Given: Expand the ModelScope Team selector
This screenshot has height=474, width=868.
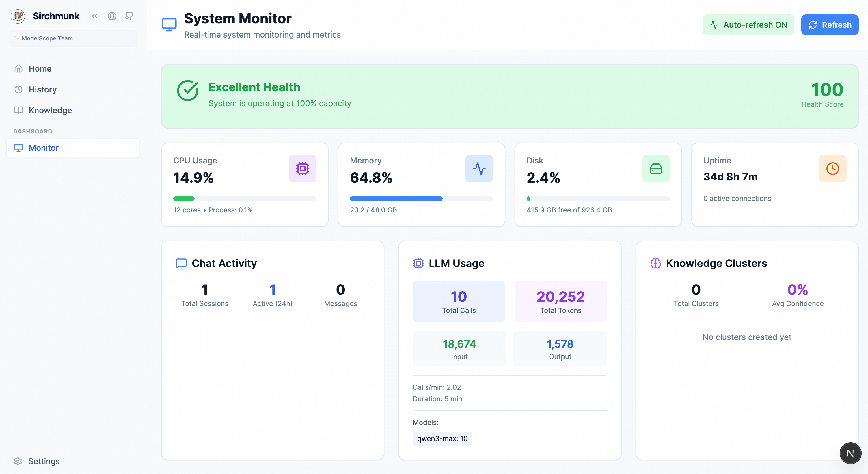Looking at the screenshot, I should point(73,38).
